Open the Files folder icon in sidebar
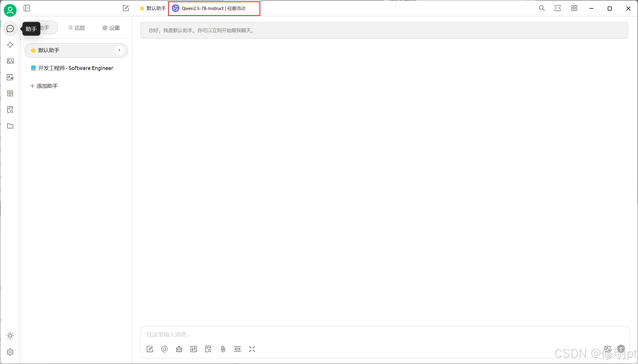The height and width of the screenshot is (364, 638). coord(10,126)
